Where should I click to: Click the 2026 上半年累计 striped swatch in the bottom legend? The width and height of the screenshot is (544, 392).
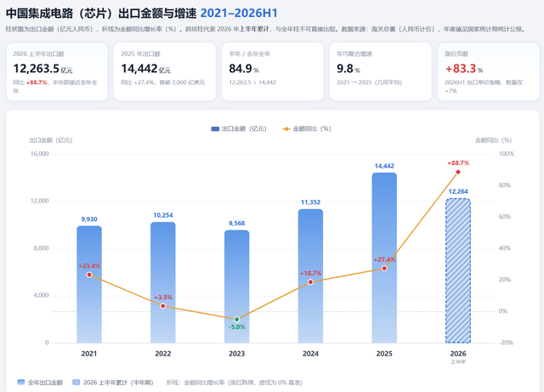point(76,383)
